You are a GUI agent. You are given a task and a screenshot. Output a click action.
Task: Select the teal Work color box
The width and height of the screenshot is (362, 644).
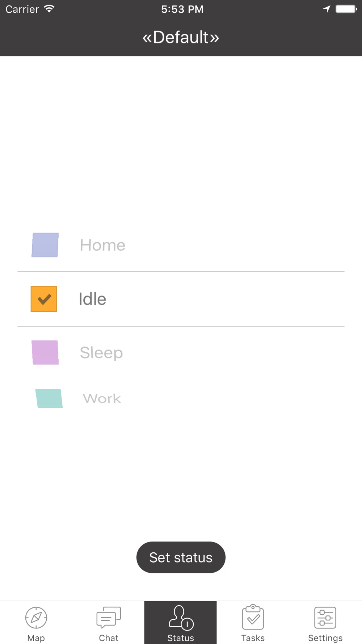[x=49, y=398]
